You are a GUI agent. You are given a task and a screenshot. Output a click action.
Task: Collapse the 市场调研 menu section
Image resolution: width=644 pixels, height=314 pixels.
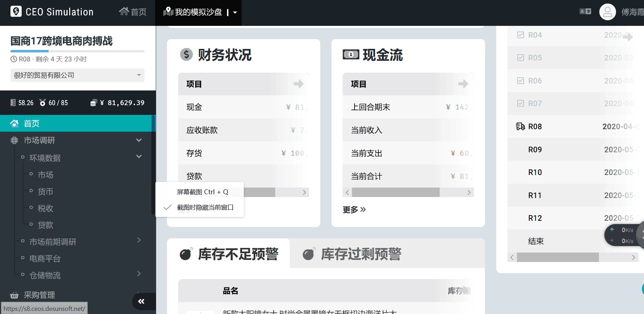[139, 140]
